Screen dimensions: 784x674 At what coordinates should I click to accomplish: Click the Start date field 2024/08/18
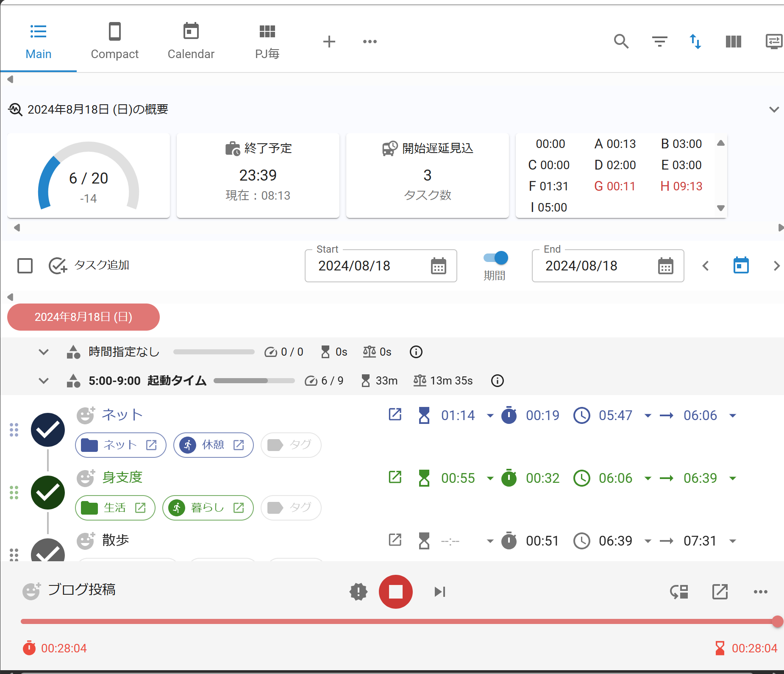click(381, 266)
